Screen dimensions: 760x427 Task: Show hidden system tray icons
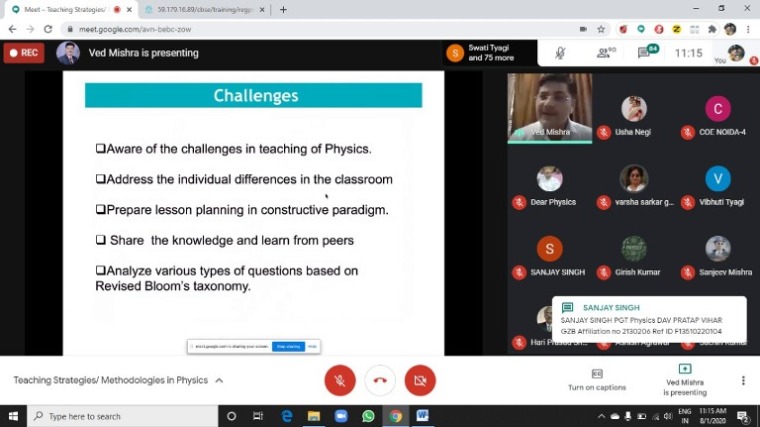600,416
